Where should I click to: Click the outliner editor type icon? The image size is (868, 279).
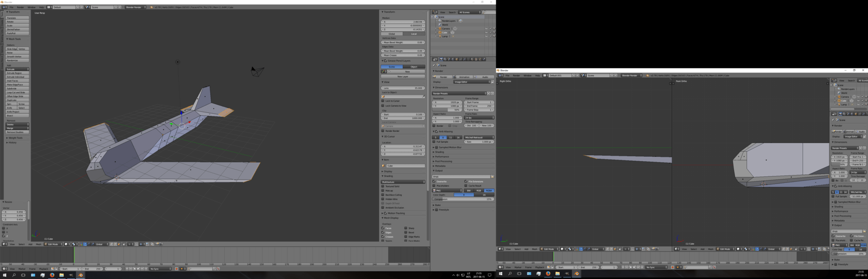point(435,12)
